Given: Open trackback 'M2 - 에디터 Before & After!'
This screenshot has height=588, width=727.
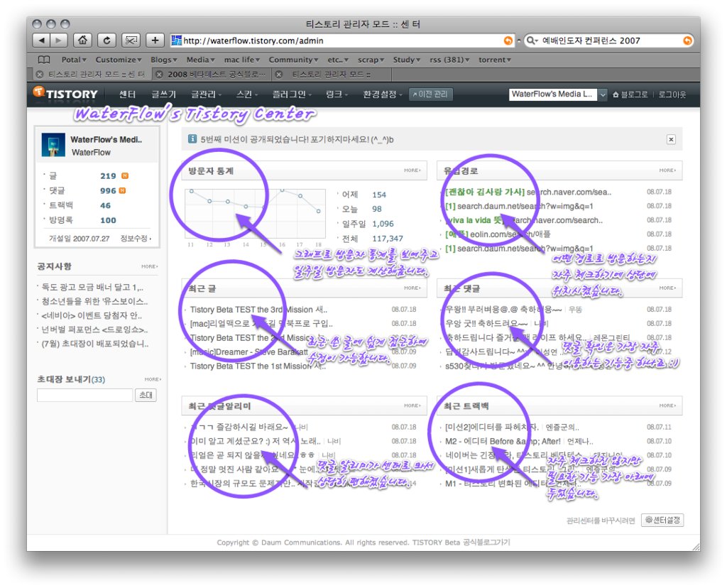Looking at the screenshot, I should coord(503,441).
